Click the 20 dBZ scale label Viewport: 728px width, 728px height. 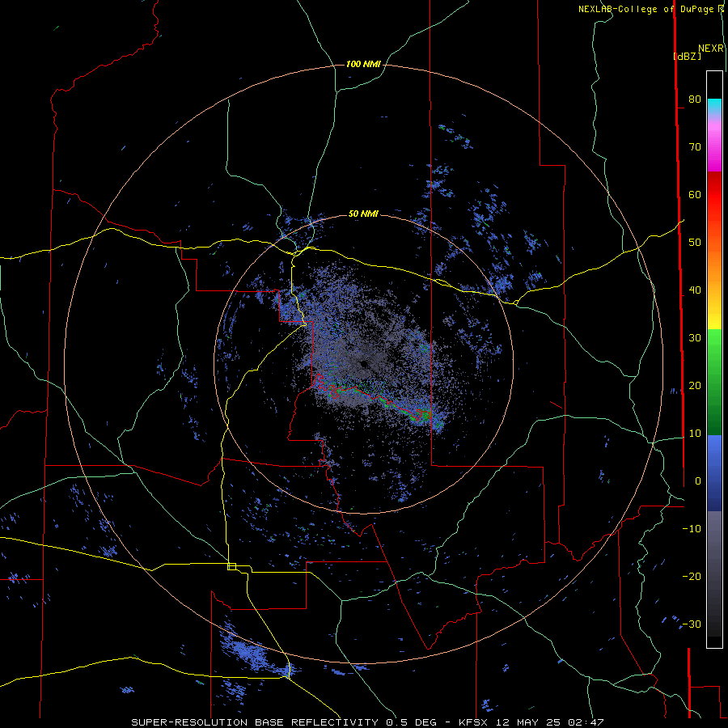tap(695, 386)
